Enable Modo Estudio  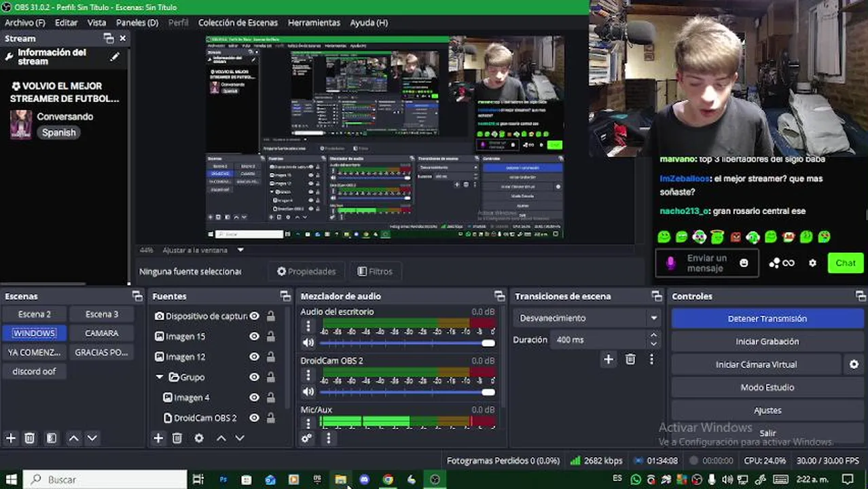click(x=767, y=388)
